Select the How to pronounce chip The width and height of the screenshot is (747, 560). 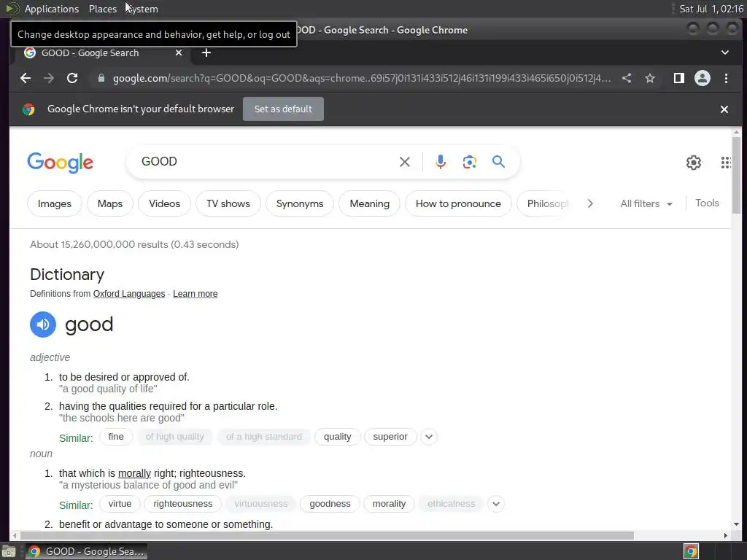click(458, 204)
